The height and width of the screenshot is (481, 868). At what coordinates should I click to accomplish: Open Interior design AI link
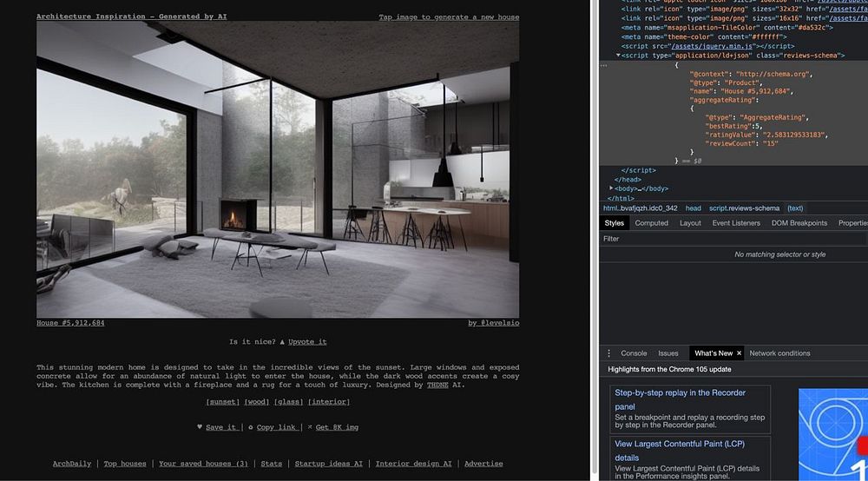pyautogui.click(x=413, y=464)
